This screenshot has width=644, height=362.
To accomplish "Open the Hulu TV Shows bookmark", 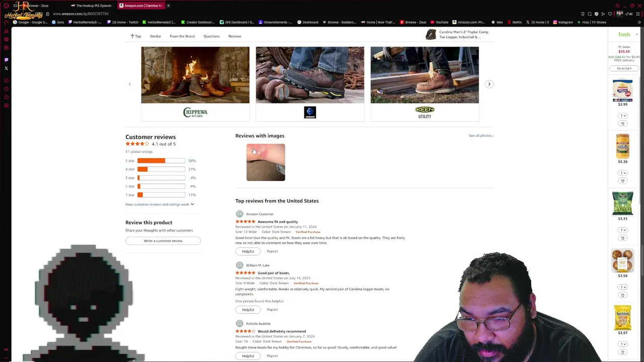I will [592, 22].
